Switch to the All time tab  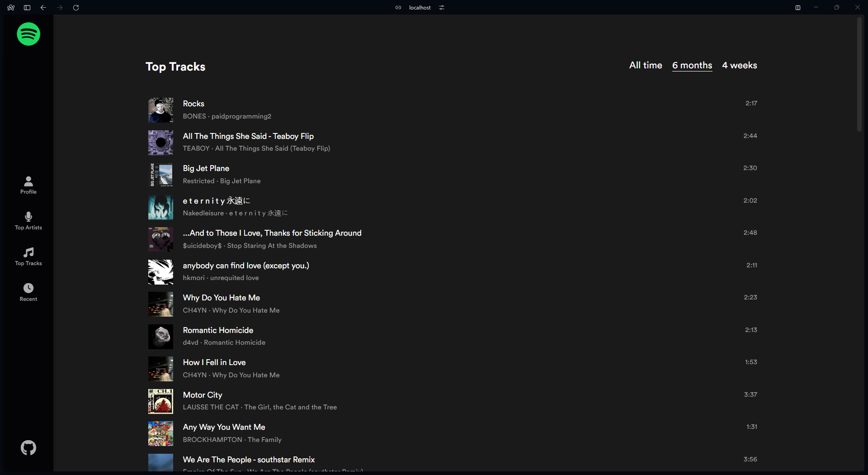click(645, 66)
